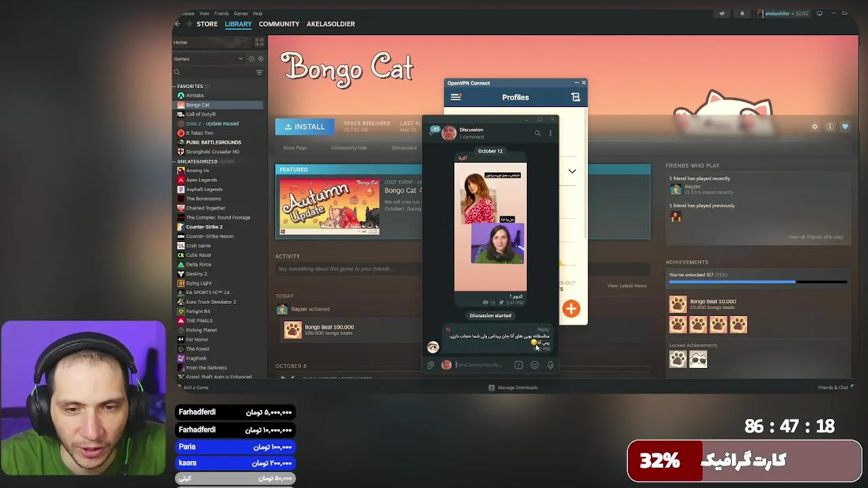Select Call of Duty in library list
The width and height of the screenshot is (868, 488).
pyautogui.click(x=201, y=115)
